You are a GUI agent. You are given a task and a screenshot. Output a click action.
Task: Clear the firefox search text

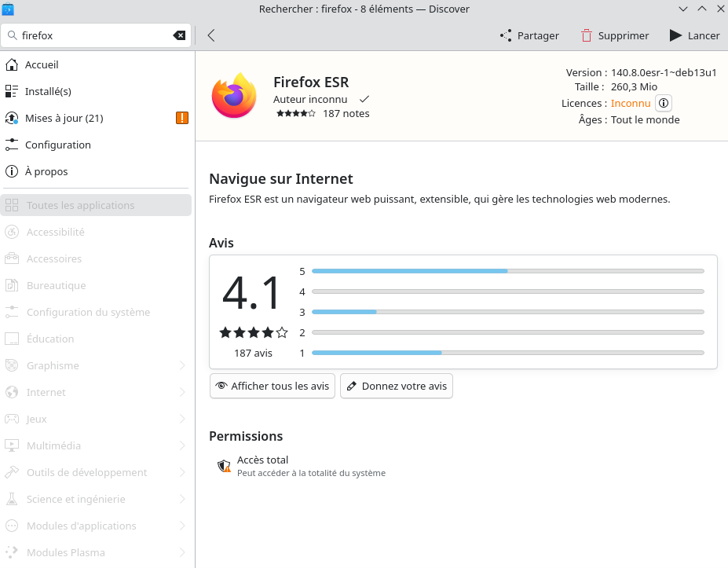tap(180, 35)
